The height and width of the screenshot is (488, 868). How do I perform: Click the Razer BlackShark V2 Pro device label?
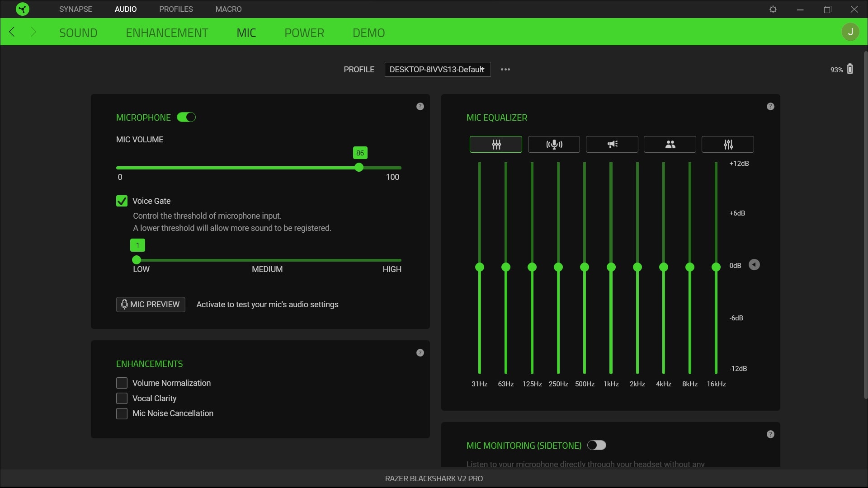point(434,479)
